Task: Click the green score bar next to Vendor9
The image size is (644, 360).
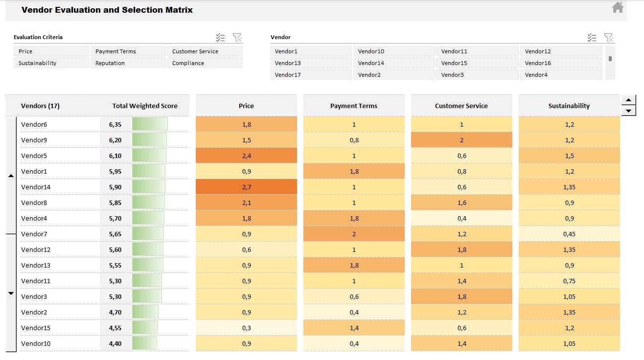Action: 148,140
